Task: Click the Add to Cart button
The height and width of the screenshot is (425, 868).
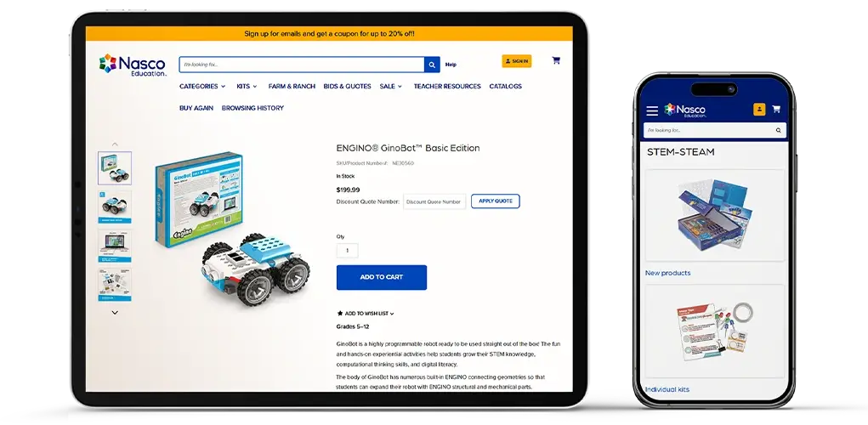Action: 382,277
